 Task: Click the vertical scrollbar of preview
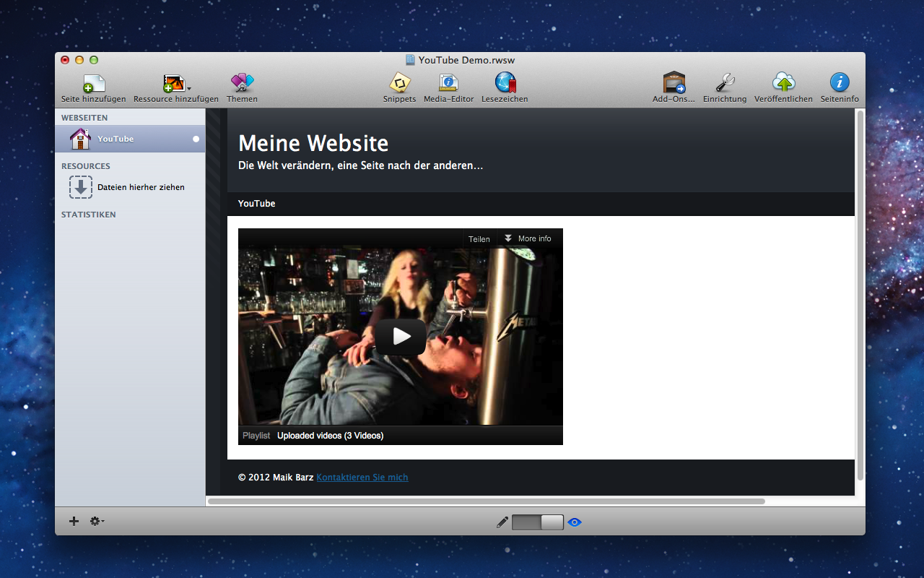pyautogui.click(x=860, y=296)
